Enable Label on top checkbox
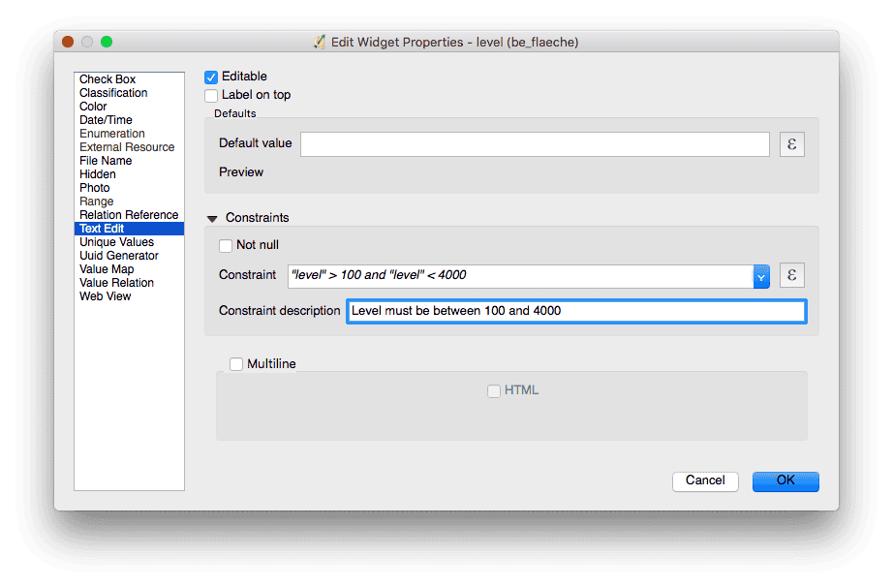 point(211,95)
